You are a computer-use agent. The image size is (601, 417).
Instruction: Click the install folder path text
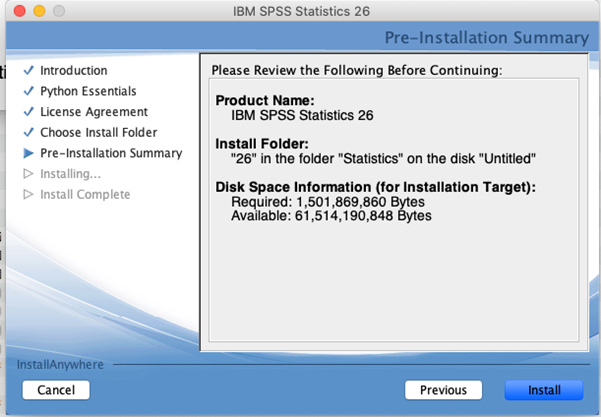coord(383,158)
